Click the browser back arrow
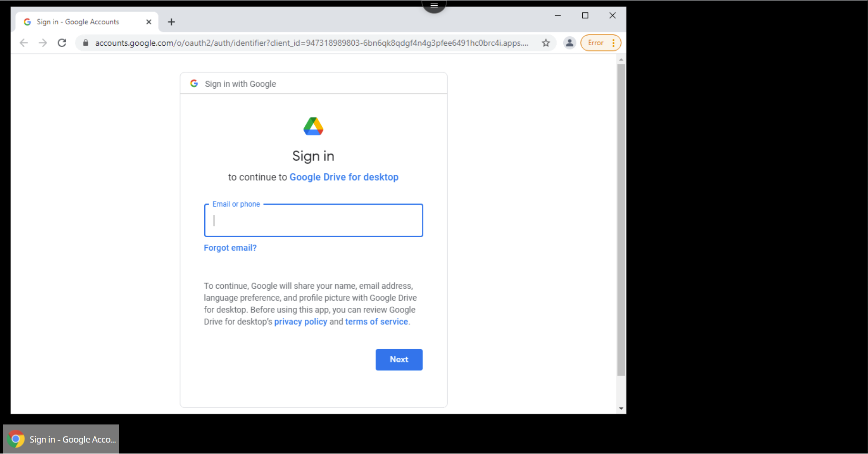The width and height of the screenshot is (868, 454). click(x=24, y=43)
